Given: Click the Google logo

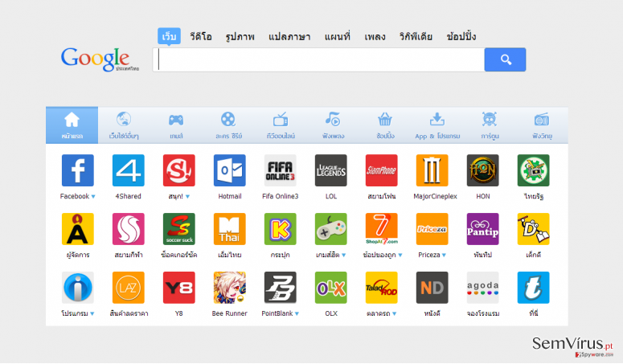Looking at the screenshot, I should pos(100,59).
